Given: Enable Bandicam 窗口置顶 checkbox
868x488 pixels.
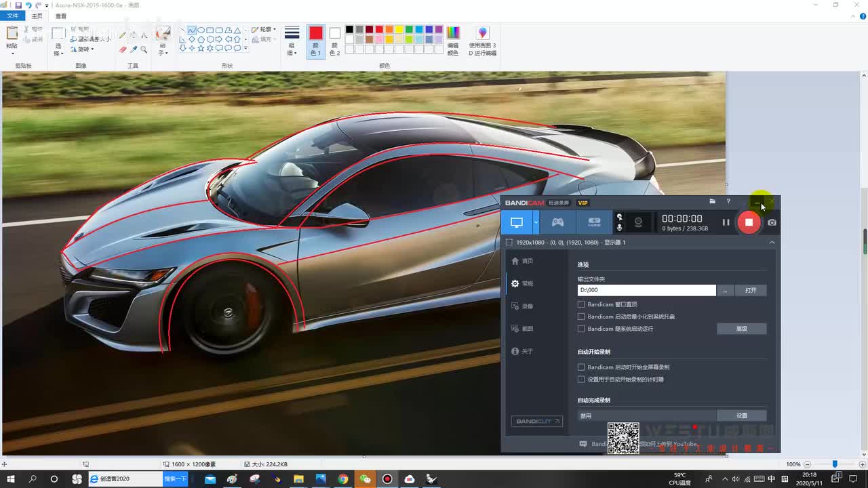Looking at the screenshot, I should [581, 304].
